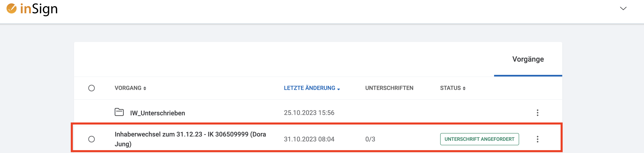Sort by the STATUS column header
This screenshot has width=644, height=153.
coord(450,88)
